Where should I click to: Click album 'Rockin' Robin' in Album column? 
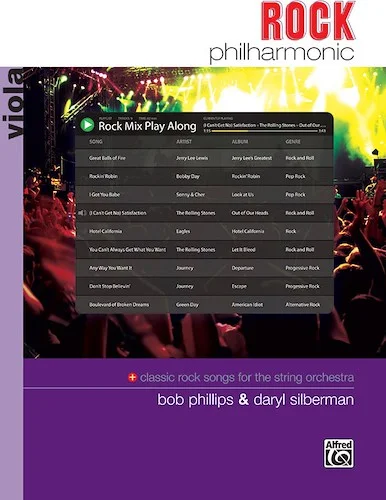tap(246, 176)
